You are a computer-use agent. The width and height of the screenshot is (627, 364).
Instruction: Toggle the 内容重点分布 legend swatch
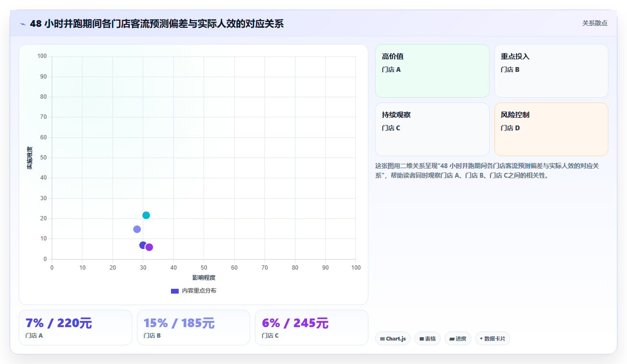[x=175, y=291]
